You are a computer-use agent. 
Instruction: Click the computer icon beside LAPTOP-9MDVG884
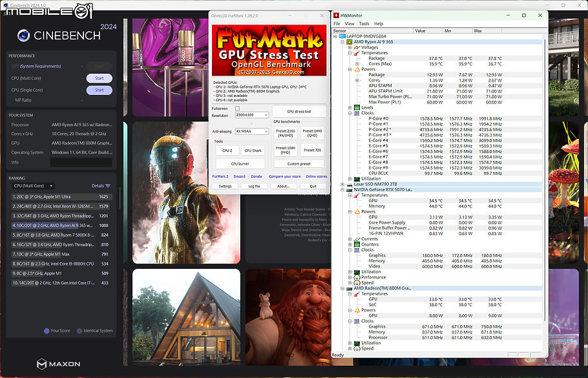(342, 36)
